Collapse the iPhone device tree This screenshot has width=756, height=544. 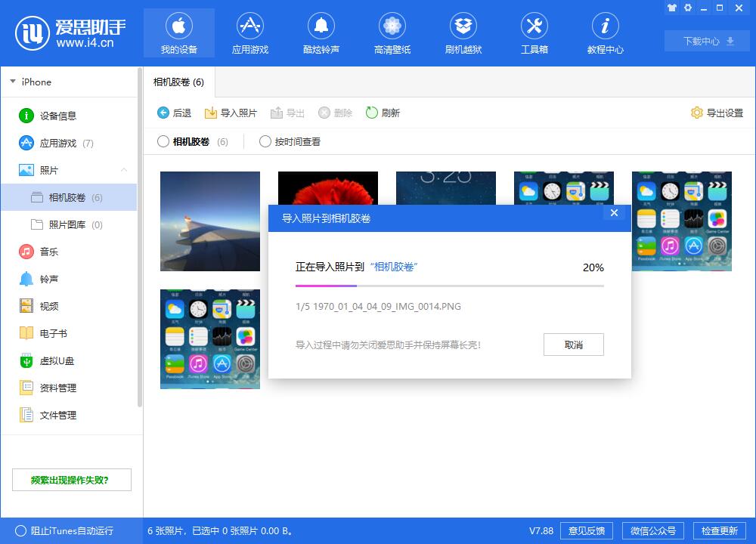click(12, 82)
